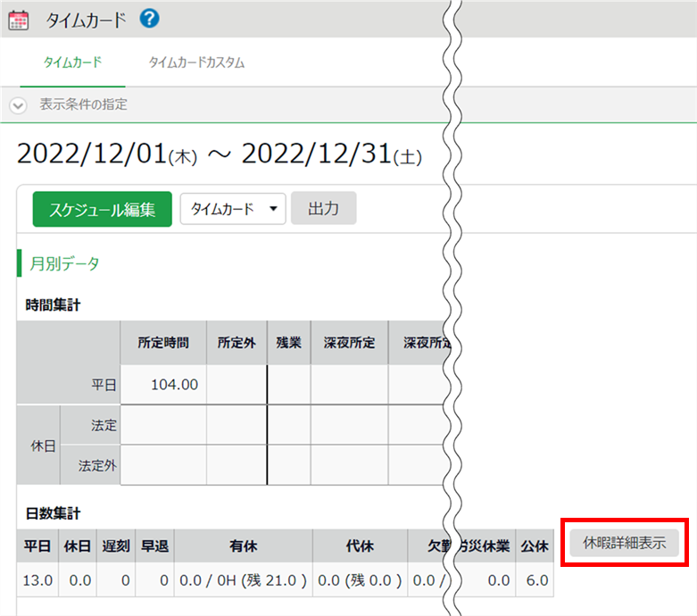Switch to the タイムカードカスタム tab
697x616 pixels.
click(196, 63)
